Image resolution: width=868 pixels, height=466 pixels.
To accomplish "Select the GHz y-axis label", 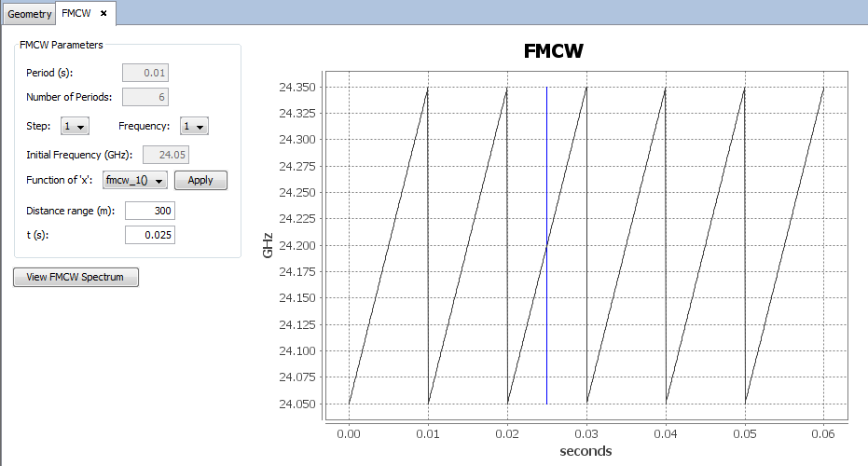I will (268, 246).
